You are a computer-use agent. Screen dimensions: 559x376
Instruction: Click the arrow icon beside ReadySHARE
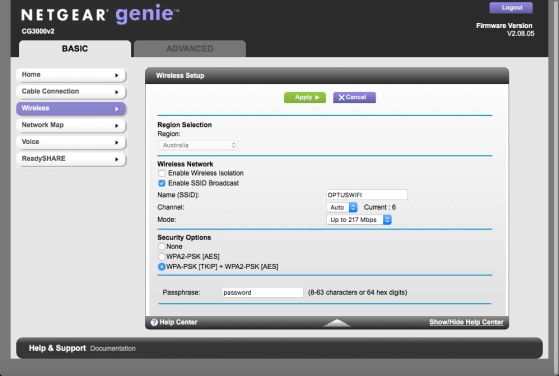coord(117,159)
